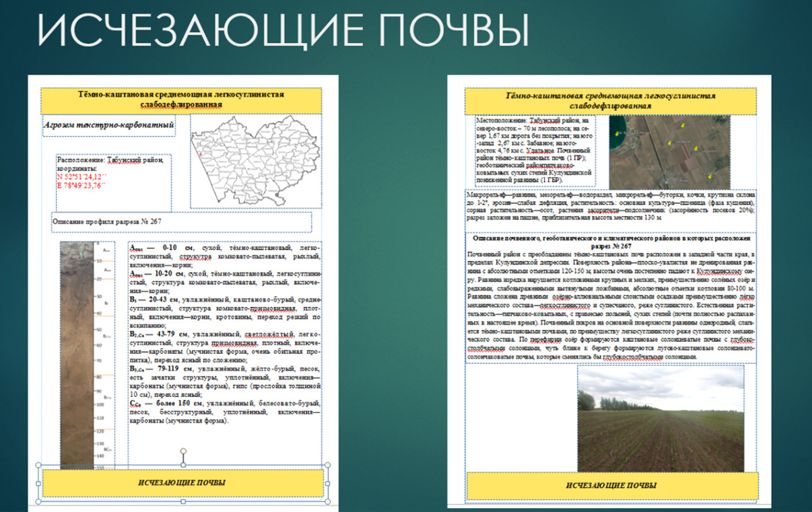Image resolution: width=812 pixels, height=512 pixels.
Task: Click the left-middle resize handle of the selected footer
Action: tap(38, 483)
